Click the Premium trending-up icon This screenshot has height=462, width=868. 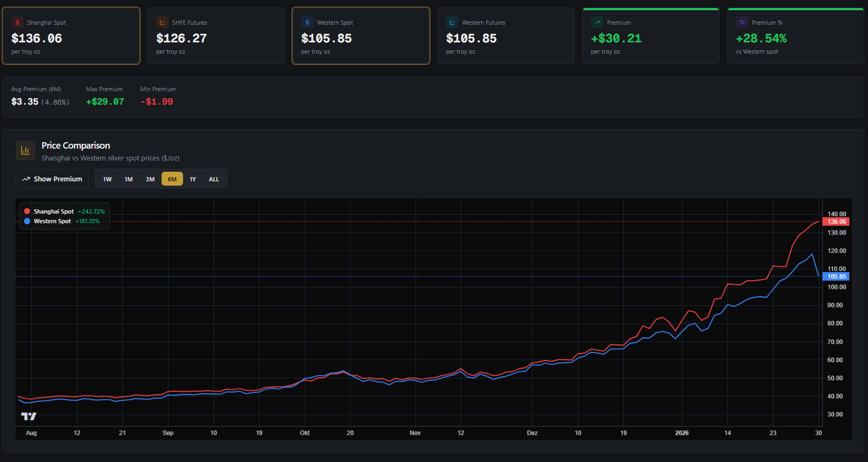coord(597,23)
